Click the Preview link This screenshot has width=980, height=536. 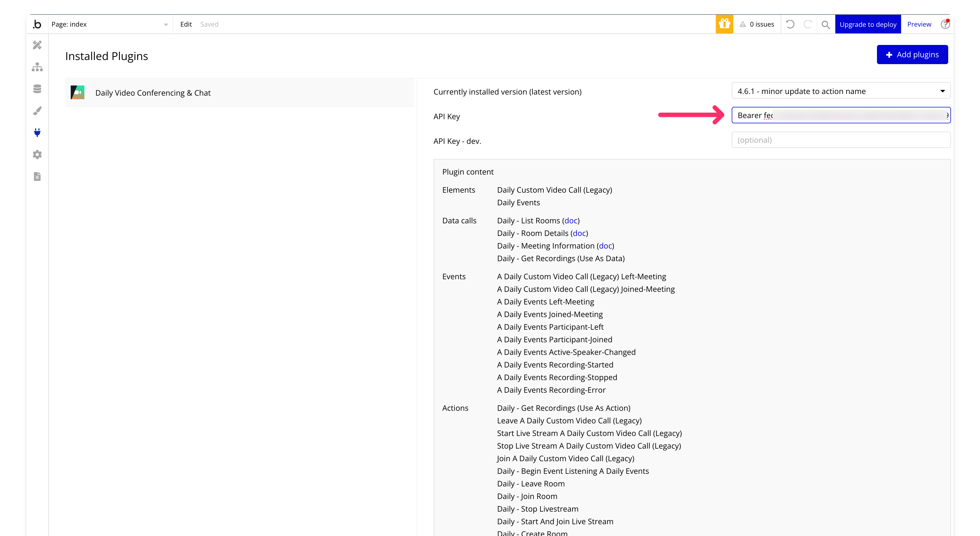point(919,24)
